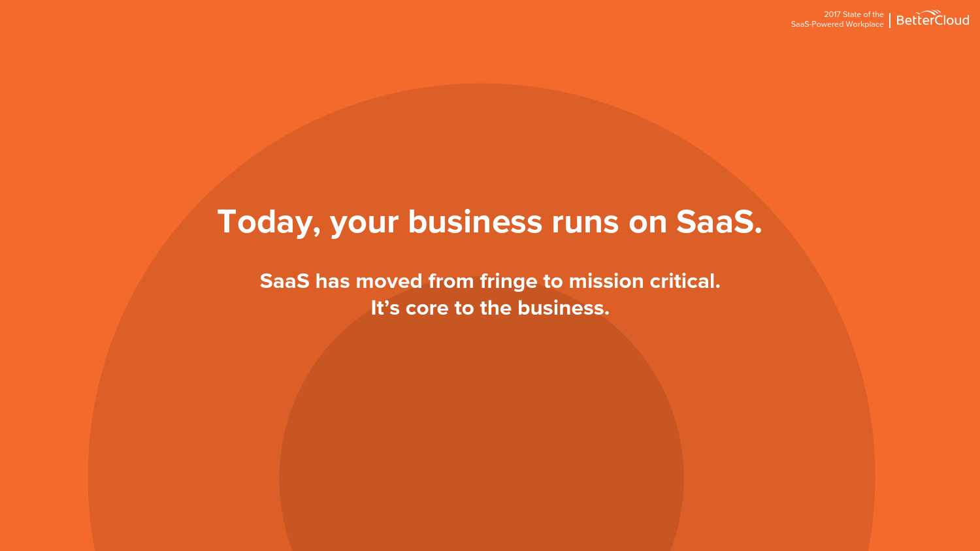This screenshot has height=551, width=980.
Task: Click the word "on" in the headline
Action: (x=647, y=222)
